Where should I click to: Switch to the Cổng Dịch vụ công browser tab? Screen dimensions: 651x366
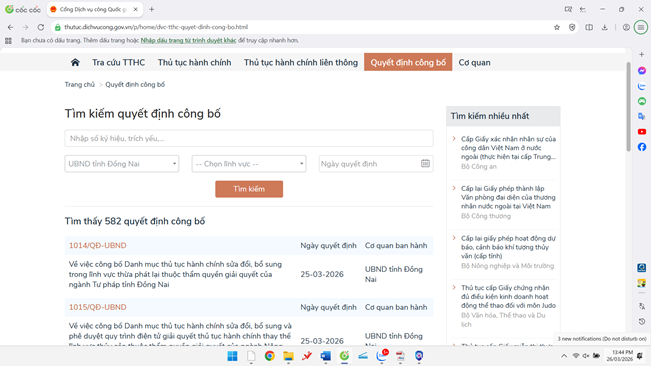click(x=95, y=9)
